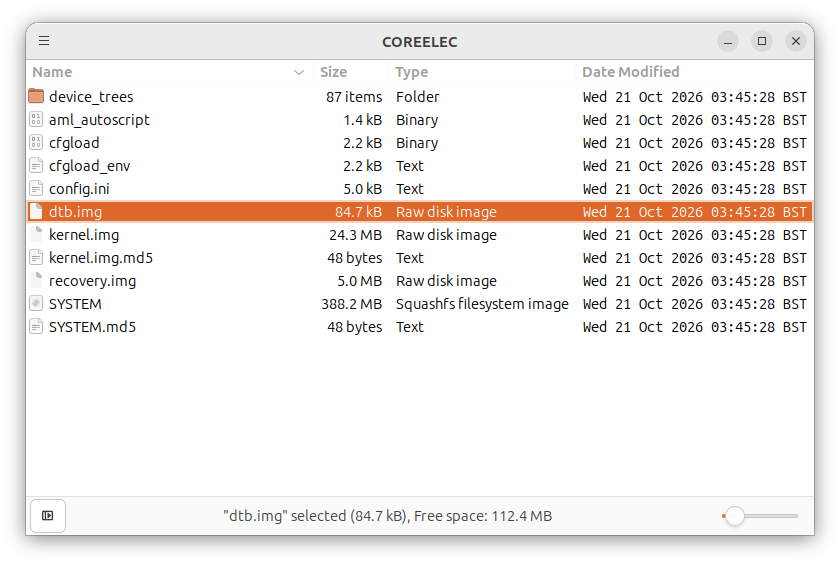
Task: Select the dtb.img file name
Action: click(75, 212)
